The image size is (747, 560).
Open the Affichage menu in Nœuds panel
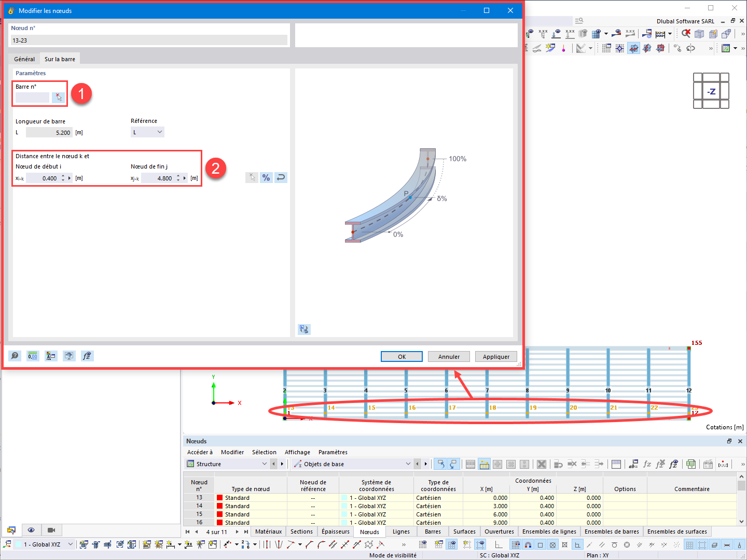(297, 452)
